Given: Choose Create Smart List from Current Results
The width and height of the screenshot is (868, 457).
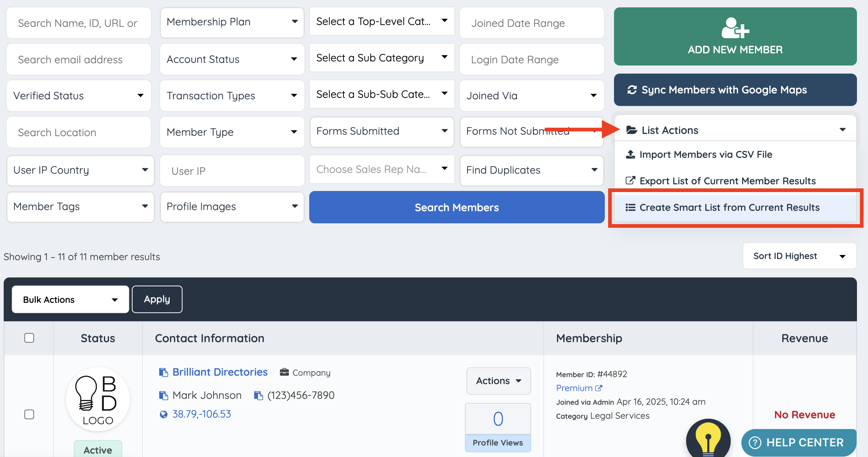Looking at the screenshot, I should 729,208.
